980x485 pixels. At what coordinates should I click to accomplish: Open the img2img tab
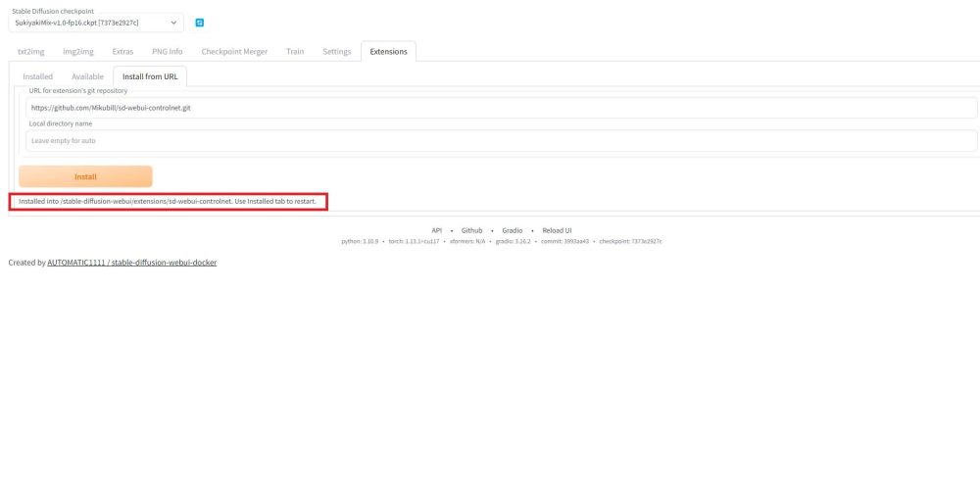tap(79, 51)
